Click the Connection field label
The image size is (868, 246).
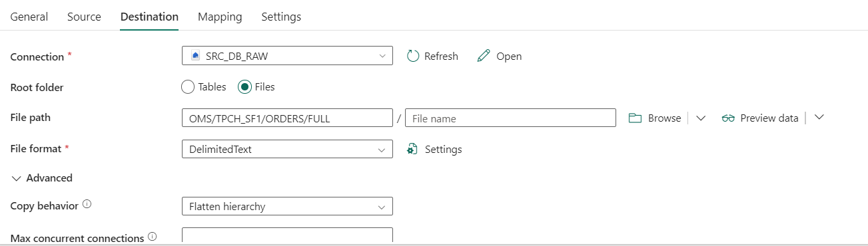(x=37, y=57)
